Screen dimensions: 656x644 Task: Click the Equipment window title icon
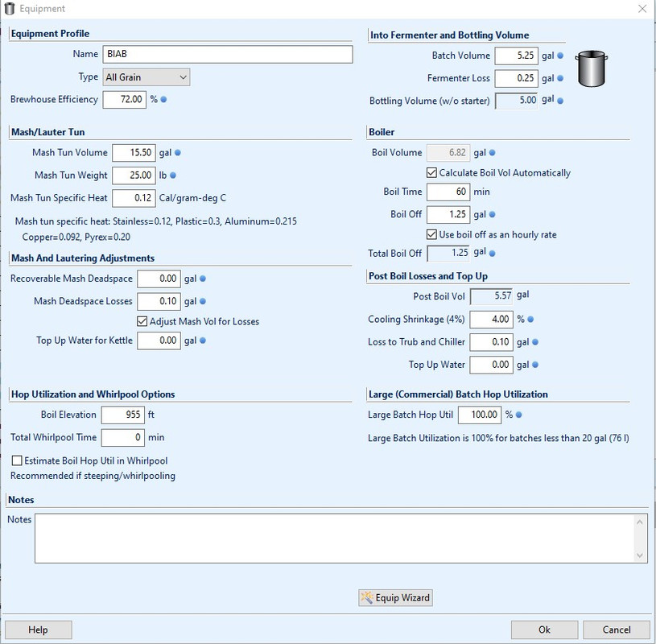9,8
